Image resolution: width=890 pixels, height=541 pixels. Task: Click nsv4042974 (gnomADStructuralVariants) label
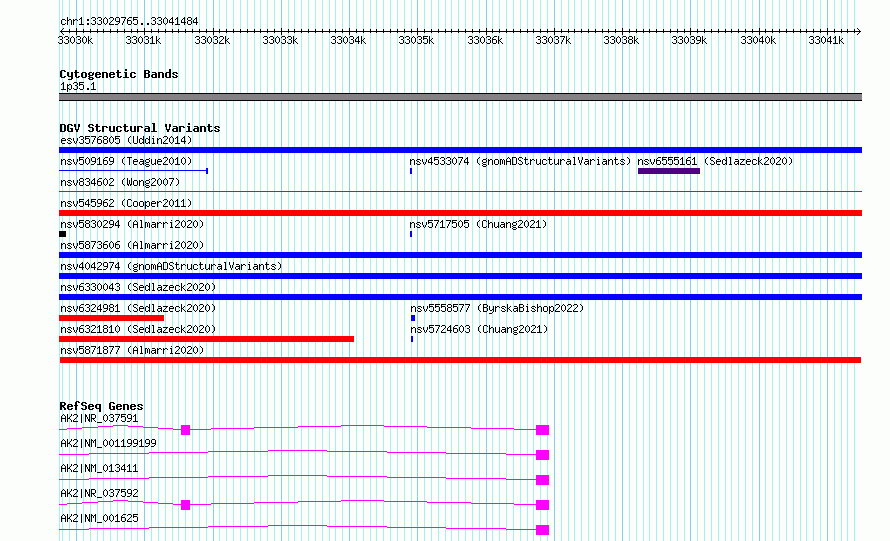coord(171,266)
